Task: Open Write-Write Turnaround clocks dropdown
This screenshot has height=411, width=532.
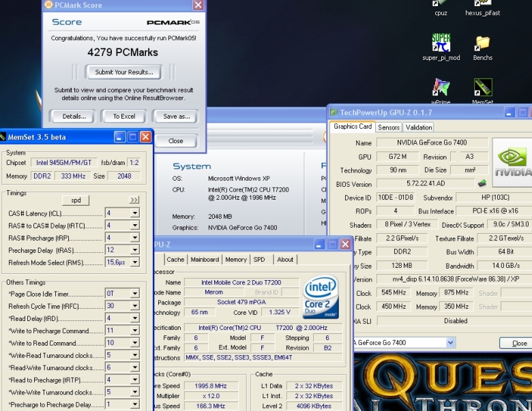Action: point(134,392)
